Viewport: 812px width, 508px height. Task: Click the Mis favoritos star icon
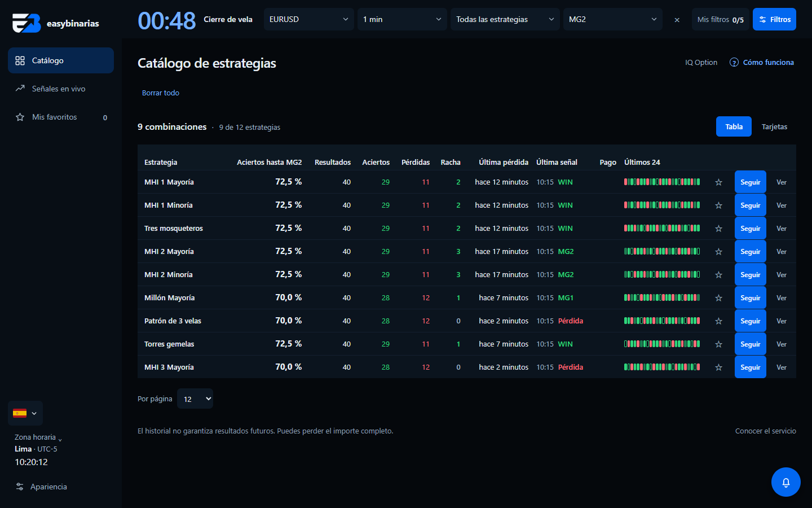point(20,117)
